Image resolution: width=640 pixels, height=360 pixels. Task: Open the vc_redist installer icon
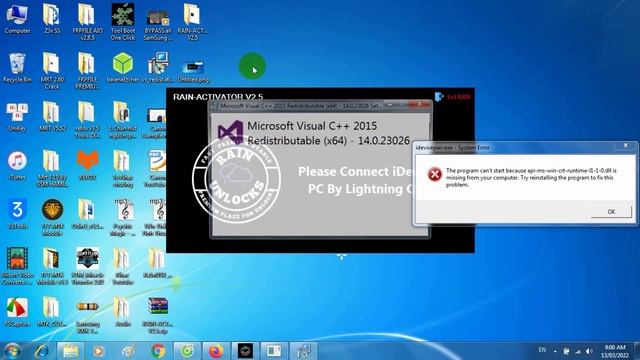(x=158, y=68)
